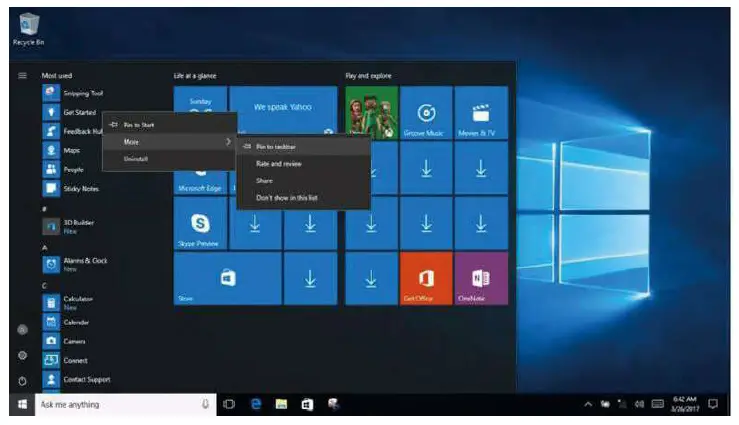739x425 pixels.
Task: Select Pin to Start in context menu
Action: pyautogui.click(x=170, y=125)
